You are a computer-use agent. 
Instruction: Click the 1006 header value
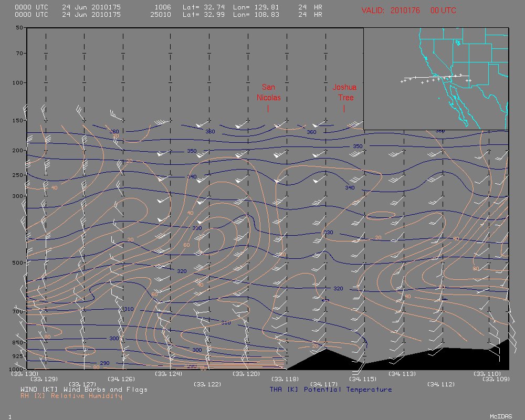point(163,7)
